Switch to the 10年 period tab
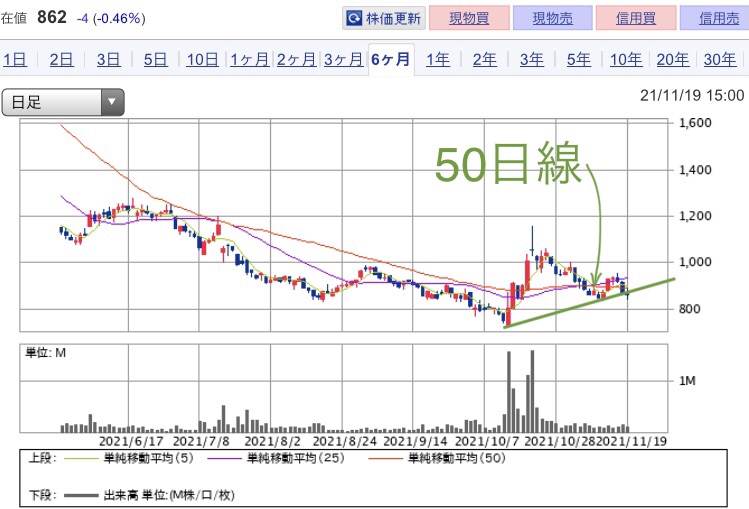749x509 pixels. pos(626,59)
